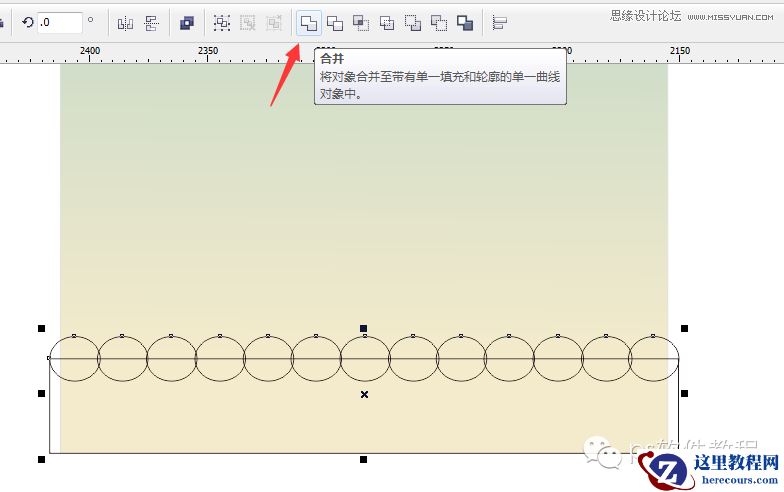Click the 2350 mark on the ruler
This screenshot has width=784, height=492.
tap(208, 50)
